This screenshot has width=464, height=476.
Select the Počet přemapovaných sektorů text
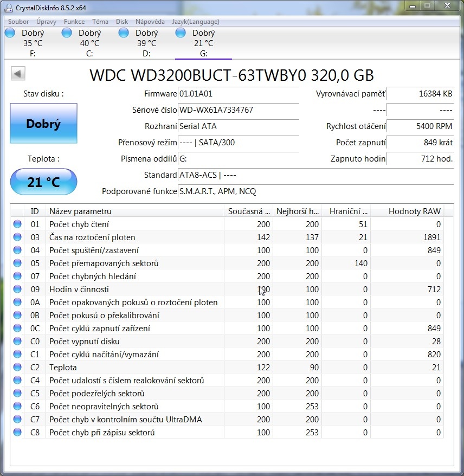pos(104,263)
